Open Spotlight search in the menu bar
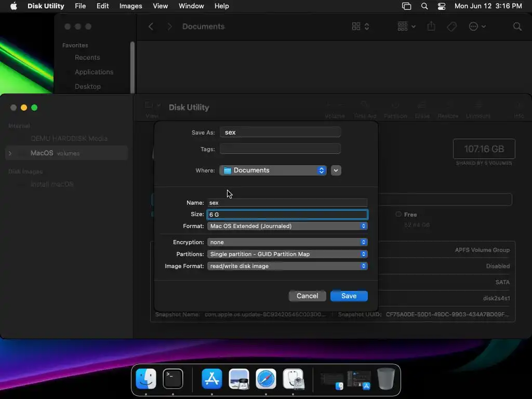 click(424, 6)
